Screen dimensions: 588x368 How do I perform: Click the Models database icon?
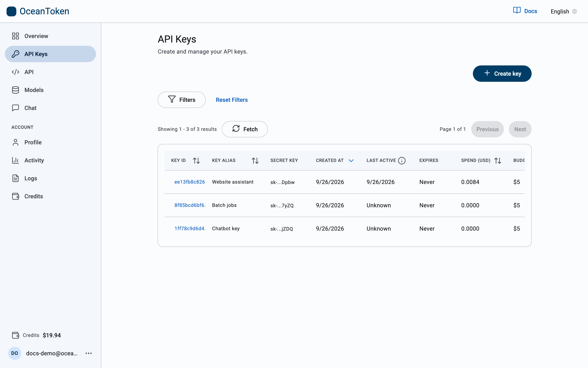click(16, 90)
